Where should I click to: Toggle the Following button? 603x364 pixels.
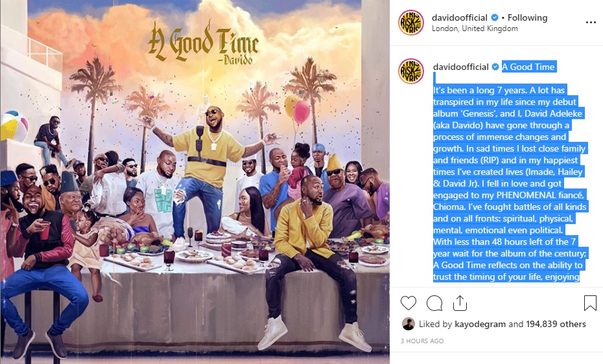coord(527,17)
